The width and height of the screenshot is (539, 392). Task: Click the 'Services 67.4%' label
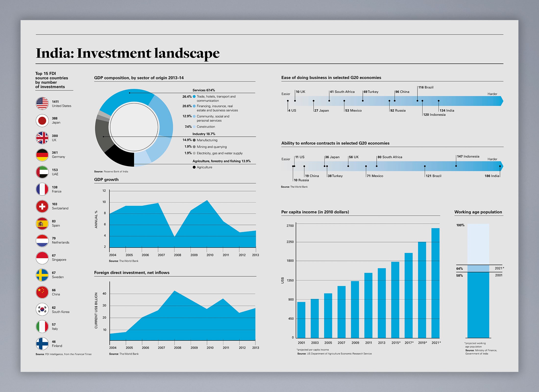coord(204,90)
